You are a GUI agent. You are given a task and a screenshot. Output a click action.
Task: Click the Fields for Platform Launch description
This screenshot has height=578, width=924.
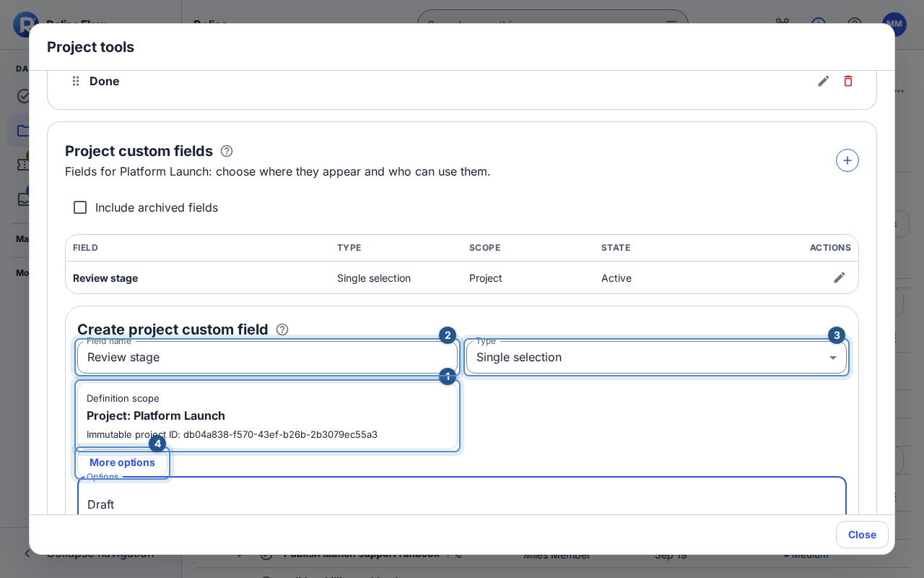point(278,171)
